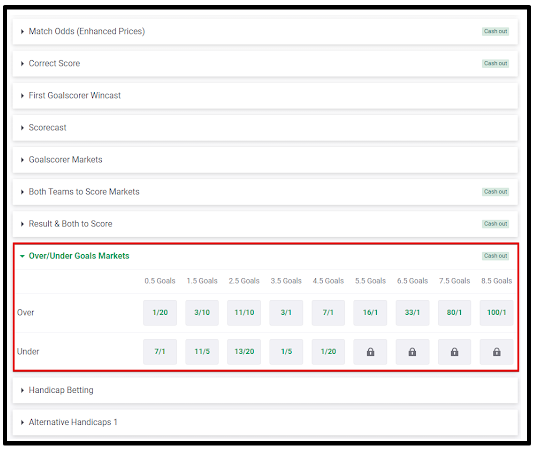
Task: Click the lock icon under 6.5 Goals
Action: 412,352
